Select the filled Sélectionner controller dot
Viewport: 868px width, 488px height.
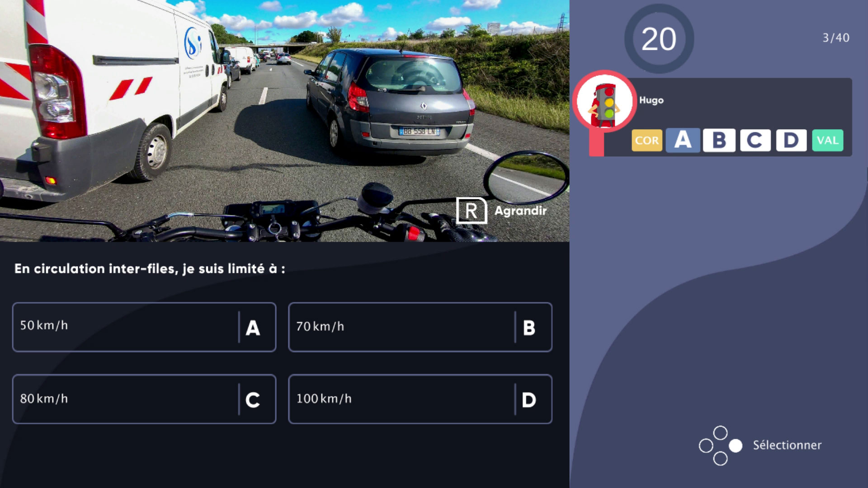tap(736, 446)
